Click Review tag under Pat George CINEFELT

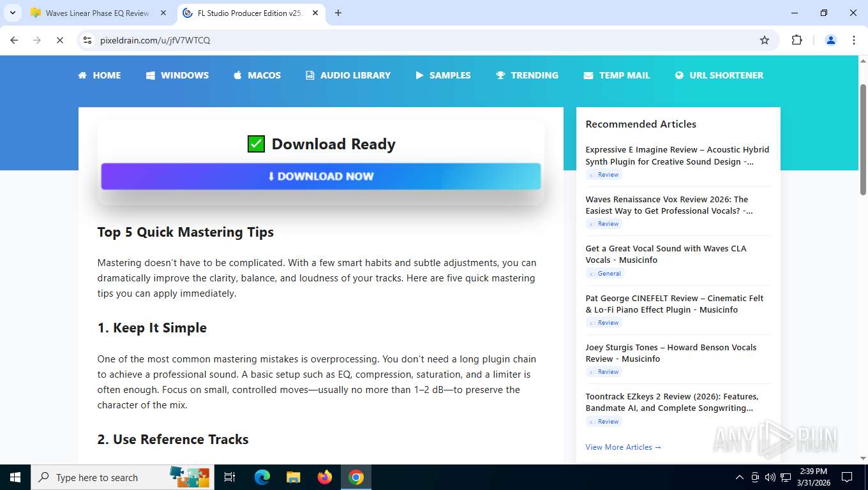click(x=604, y=323)
